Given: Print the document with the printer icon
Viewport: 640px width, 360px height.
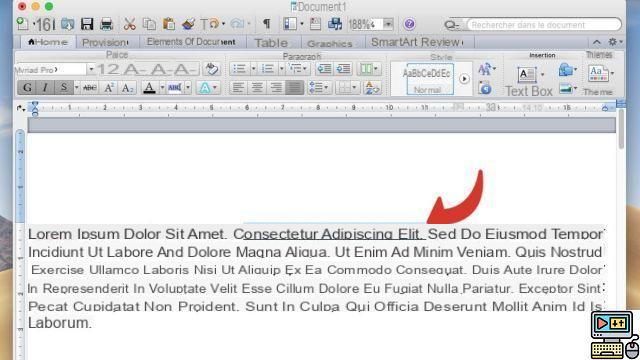Looking at the screenshot, I should tap(107, 24).
